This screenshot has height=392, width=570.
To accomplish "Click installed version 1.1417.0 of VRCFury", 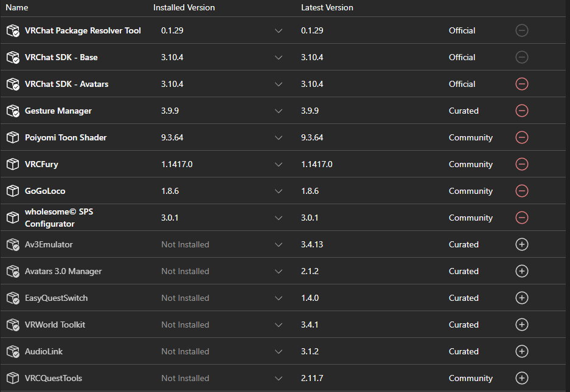I will 176,164.
